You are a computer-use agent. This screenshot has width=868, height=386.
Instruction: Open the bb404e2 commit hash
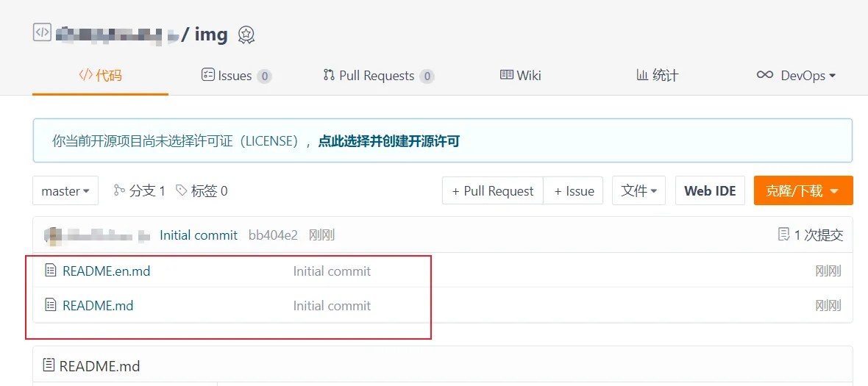click(x=273, y=235)
